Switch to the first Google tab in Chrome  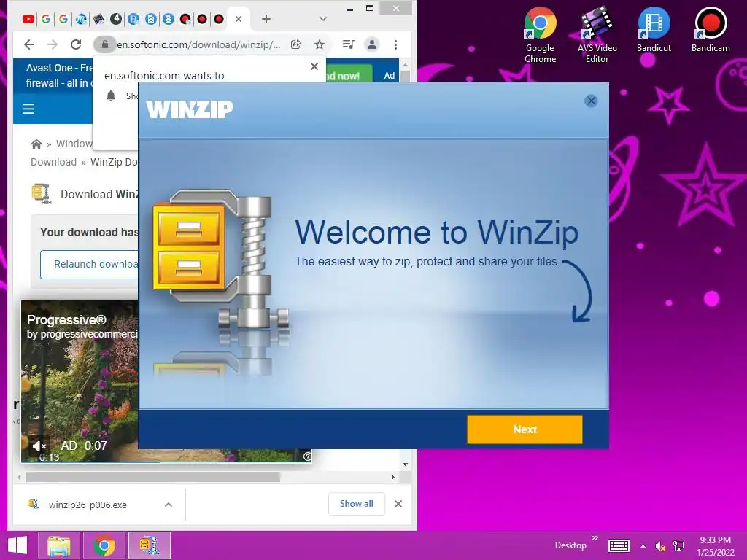pyautogui.click(x=46, y=19)
